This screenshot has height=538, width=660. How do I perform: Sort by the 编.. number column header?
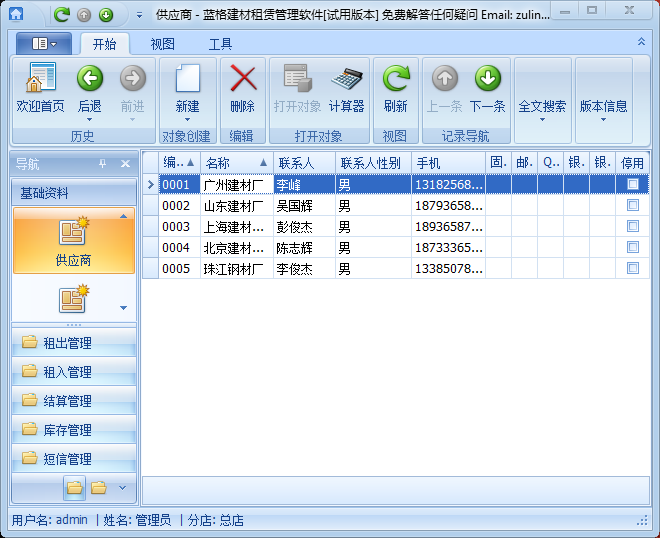click(179, 162)
